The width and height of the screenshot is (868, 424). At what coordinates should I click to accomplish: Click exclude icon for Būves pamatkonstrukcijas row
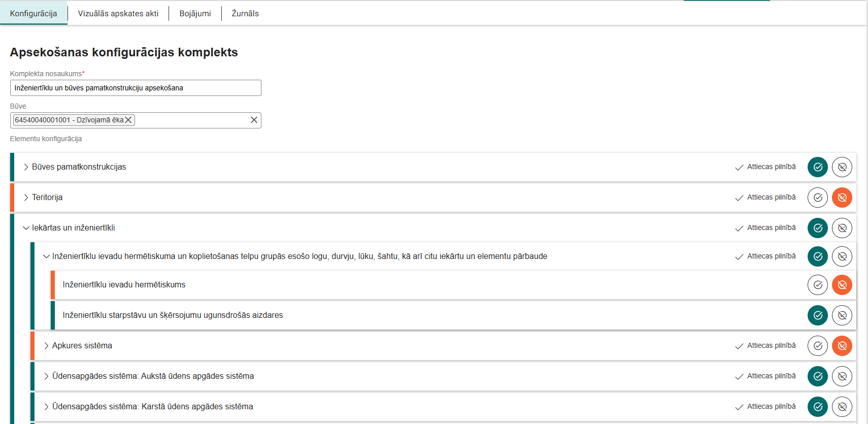click(x=842, y=167)
